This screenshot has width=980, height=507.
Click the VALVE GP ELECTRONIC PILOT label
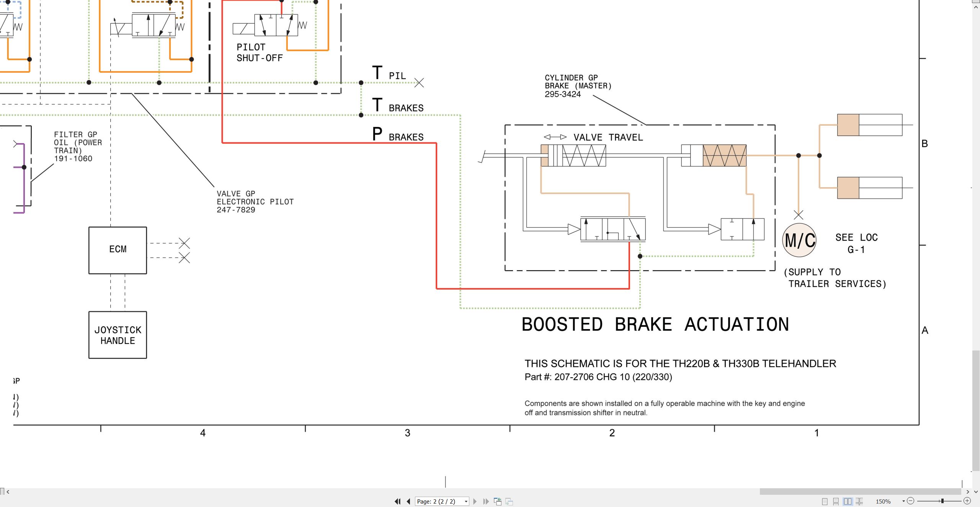[x=255, y=202]
